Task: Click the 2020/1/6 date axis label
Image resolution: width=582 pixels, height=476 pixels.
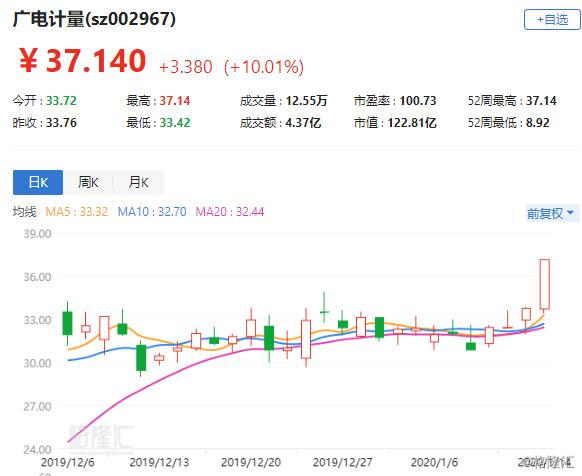Action: [x=434, y=463]
